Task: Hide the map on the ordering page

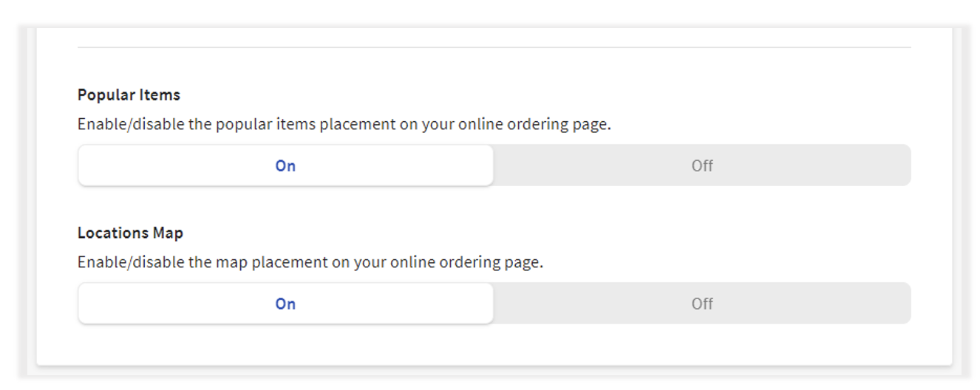Action: (701, 304)
